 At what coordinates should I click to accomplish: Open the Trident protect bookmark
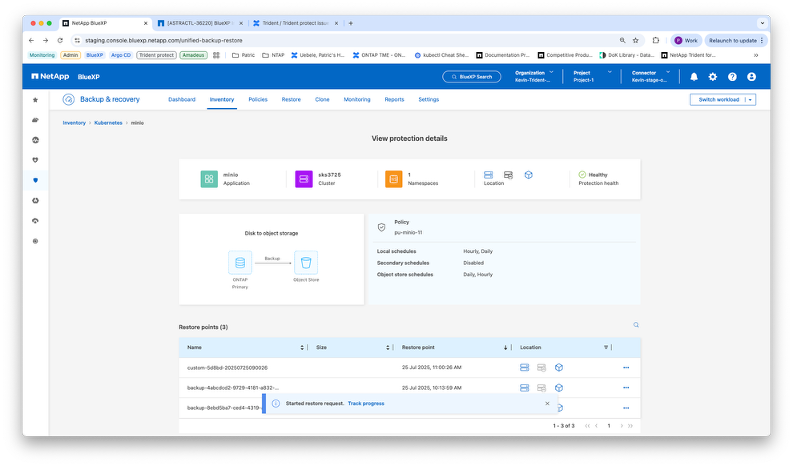pos(156,55)
